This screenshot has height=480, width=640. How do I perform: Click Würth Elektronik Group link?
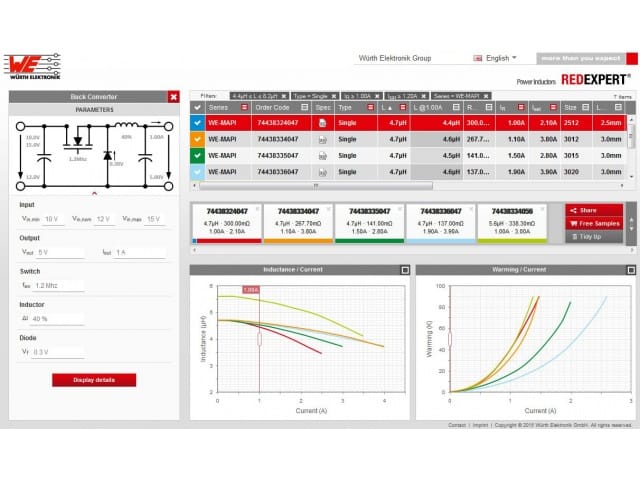tap(395, 58)
